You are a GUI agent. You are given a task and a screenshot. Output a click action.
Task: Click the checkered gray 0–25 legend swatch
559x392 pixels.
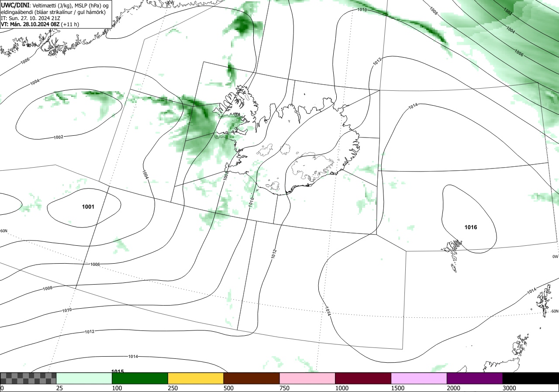point(28,378)
